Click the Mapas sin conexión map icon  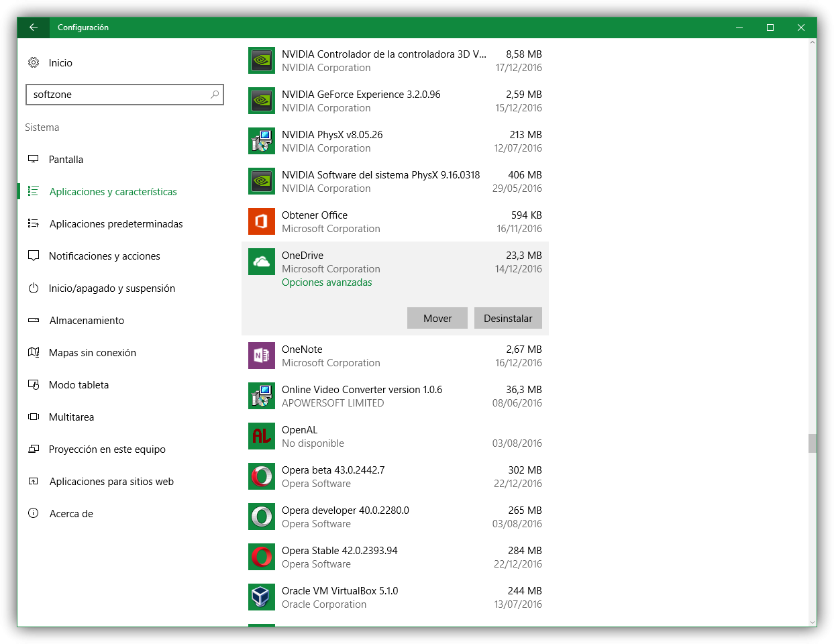[x=34, y=352]
